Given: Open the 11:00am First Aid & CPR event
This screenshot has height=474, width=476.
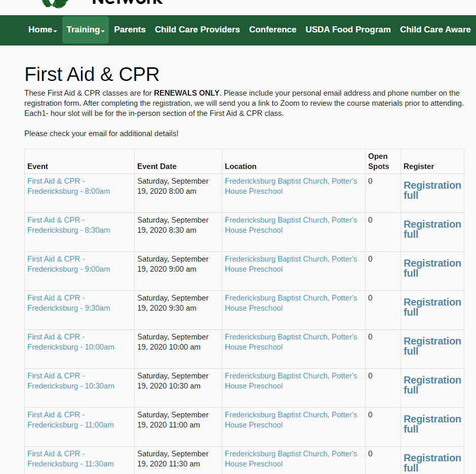Looking at the screenshot, I should (x=70, y=420).
